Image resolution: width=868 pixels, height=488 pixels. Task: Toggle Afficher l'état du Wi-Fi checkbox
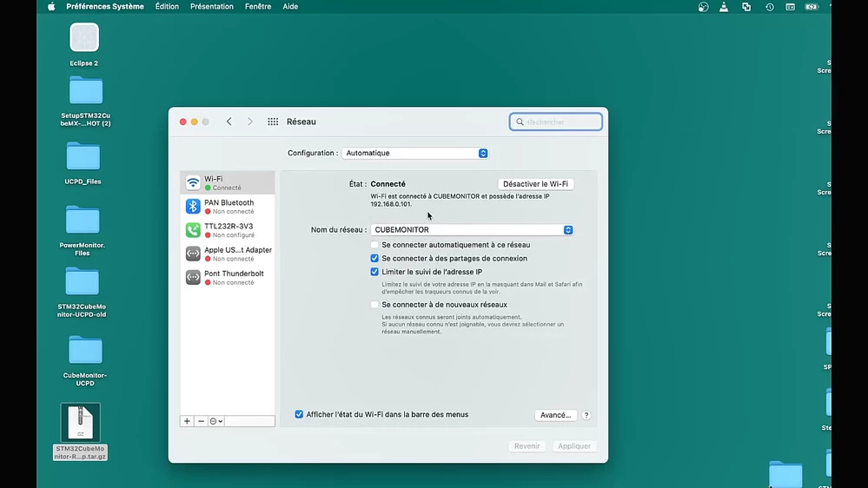tap(299, 414)
